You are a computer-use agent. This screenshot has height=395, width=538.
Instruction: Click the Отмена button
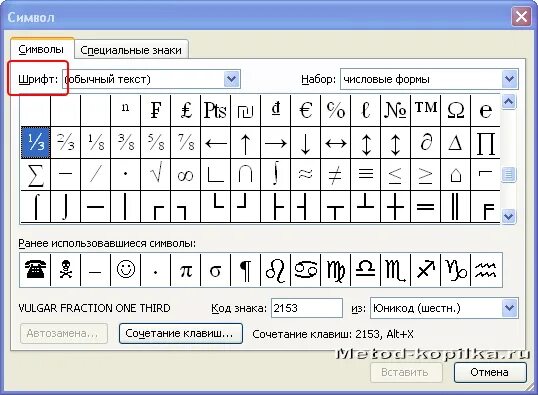point(490,372)
